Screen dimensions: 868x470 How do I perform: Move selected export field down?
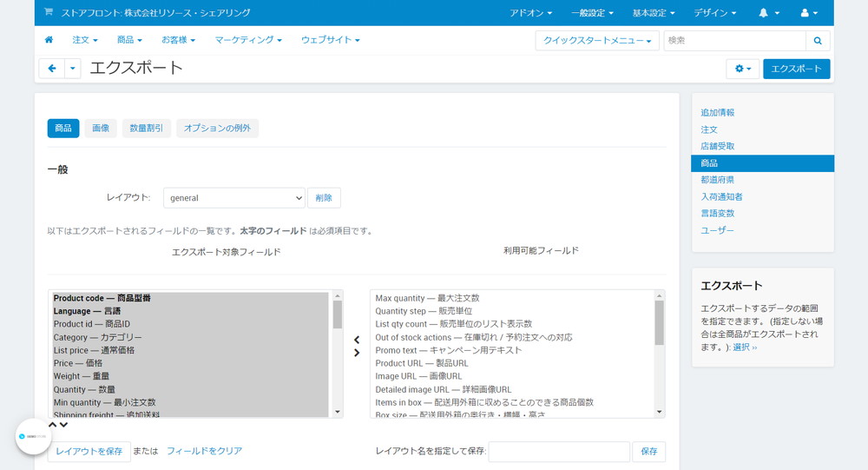click(63, 425)
